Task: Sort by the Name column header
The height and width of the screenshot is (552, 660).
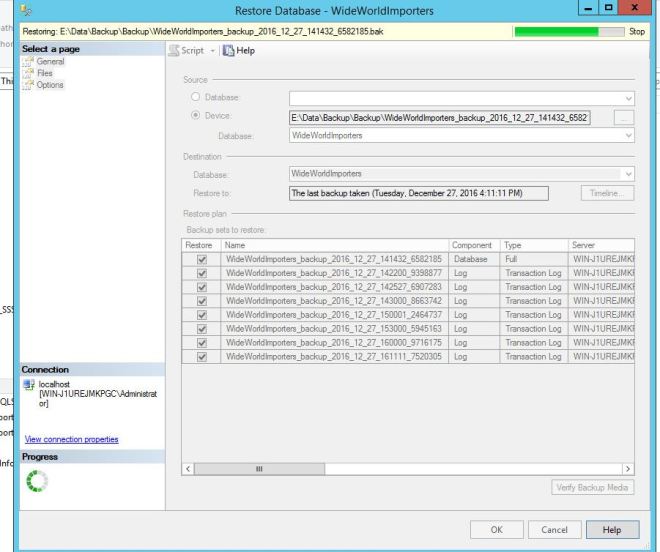Action: click(x=335, y=245)
